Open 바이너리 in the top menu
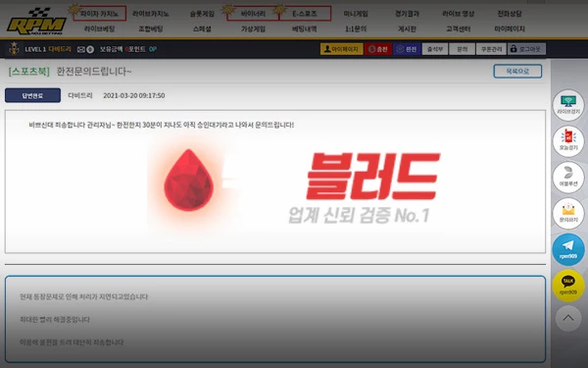 (x=254, y=14)
